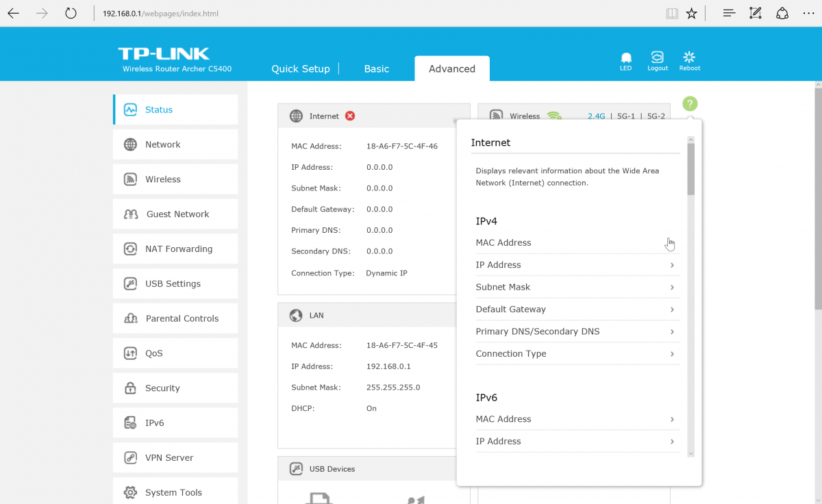Click the LED icon in header
822x504 pixels.
click(x=625, y=60)
